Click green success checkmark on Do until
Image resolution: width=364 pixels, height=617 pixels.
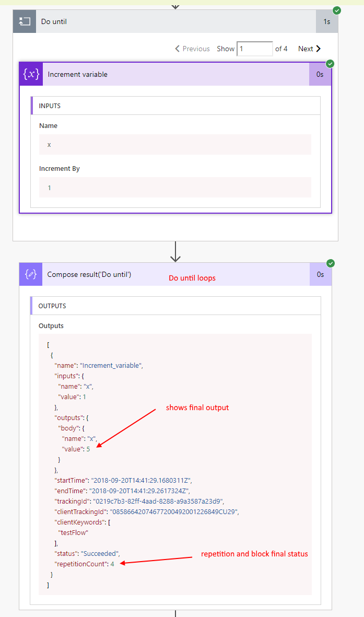point(337,10)
